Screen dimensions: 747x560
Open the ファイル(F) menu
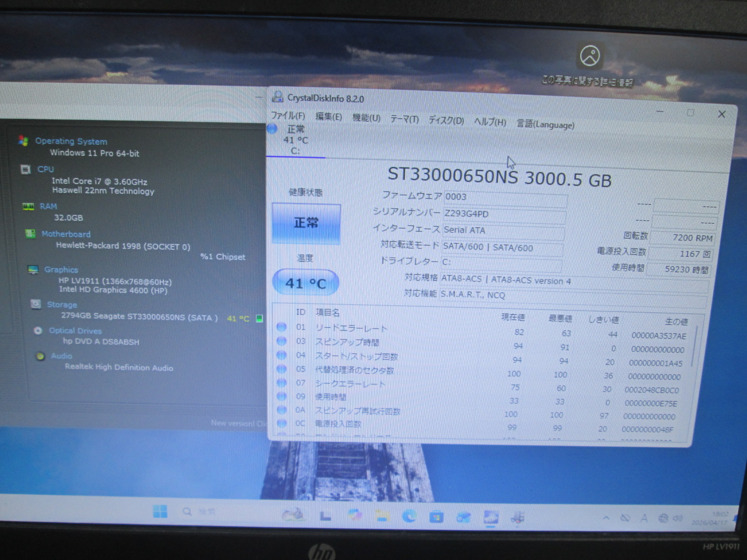point(288,116)
